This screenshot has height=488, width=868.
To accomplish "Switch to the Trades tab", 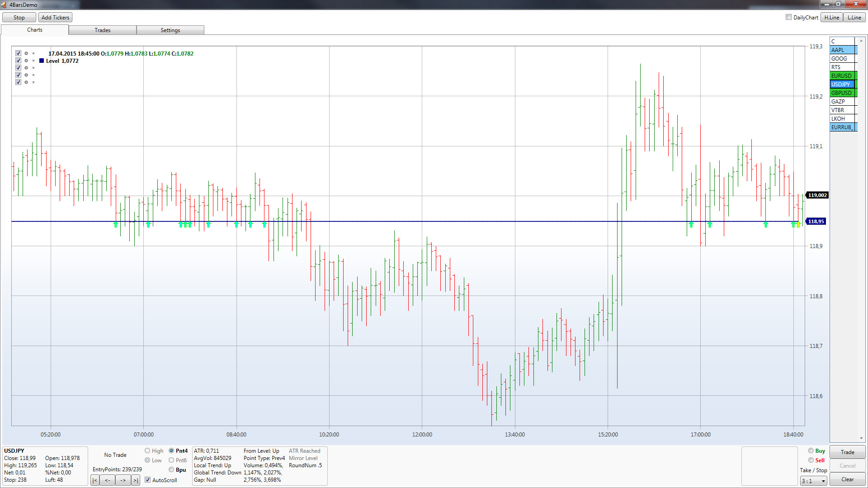I will [x=103, y=30].
